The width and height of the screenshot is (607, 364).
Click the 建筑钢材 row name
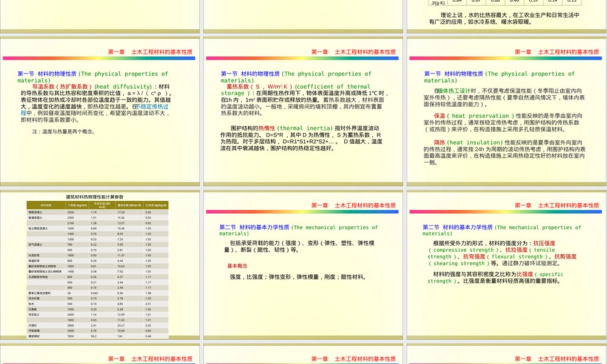point(34,337)
